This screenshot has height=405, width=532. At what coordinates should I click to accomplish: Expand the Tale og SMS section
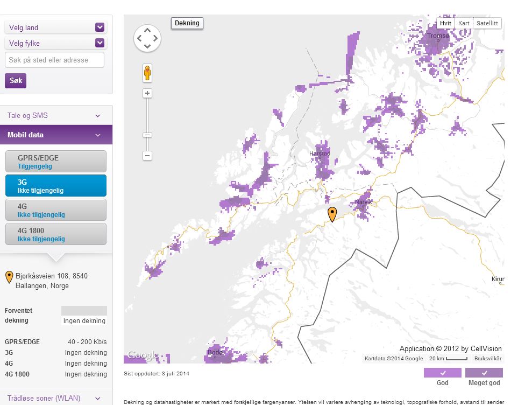[56, 115]
